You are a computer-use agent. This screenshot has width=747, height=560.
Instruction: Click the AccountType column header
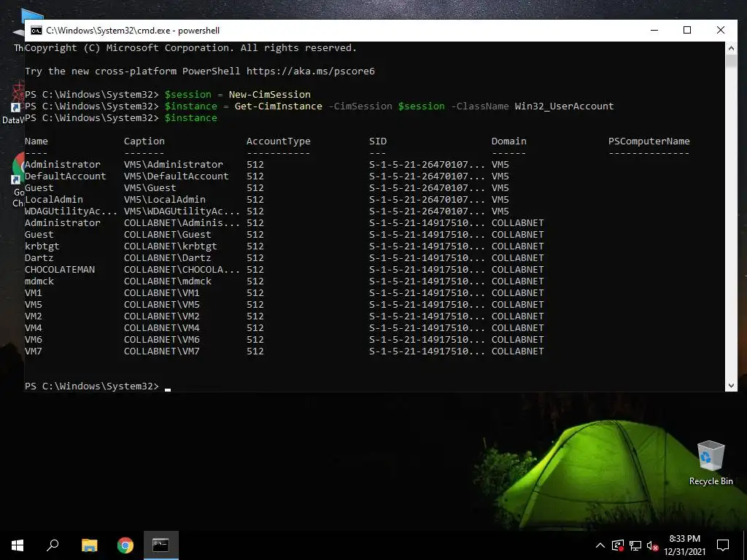(x=278, y=141)
